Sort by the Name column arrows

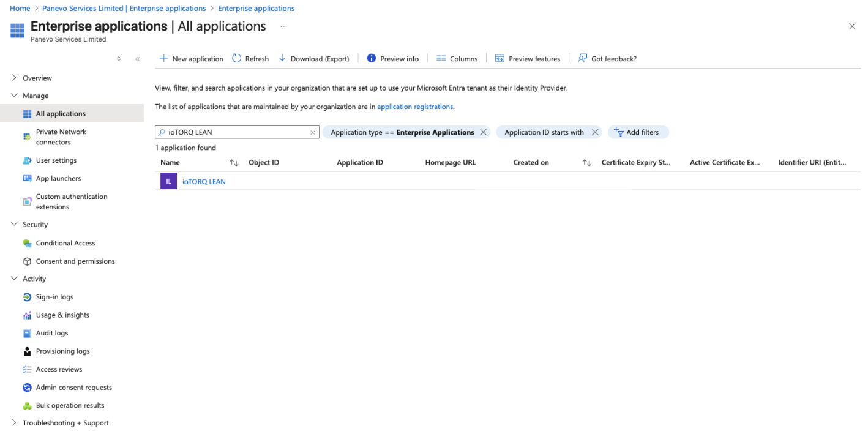pyautogui.click(x=234, y=163)
